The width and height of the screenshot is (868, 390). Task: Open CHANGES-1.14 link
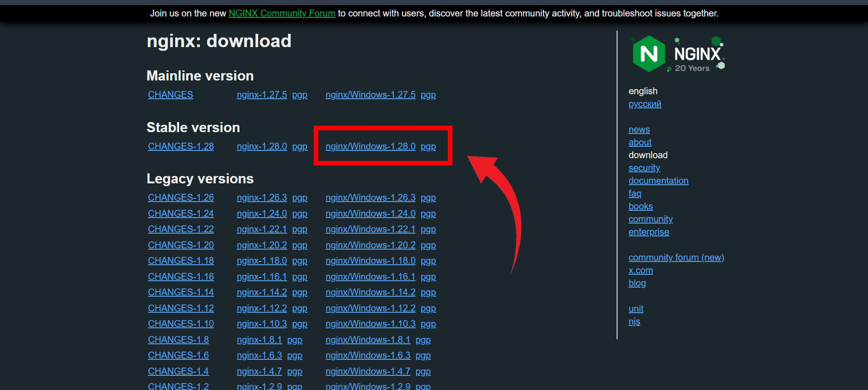tap(181, 292)
